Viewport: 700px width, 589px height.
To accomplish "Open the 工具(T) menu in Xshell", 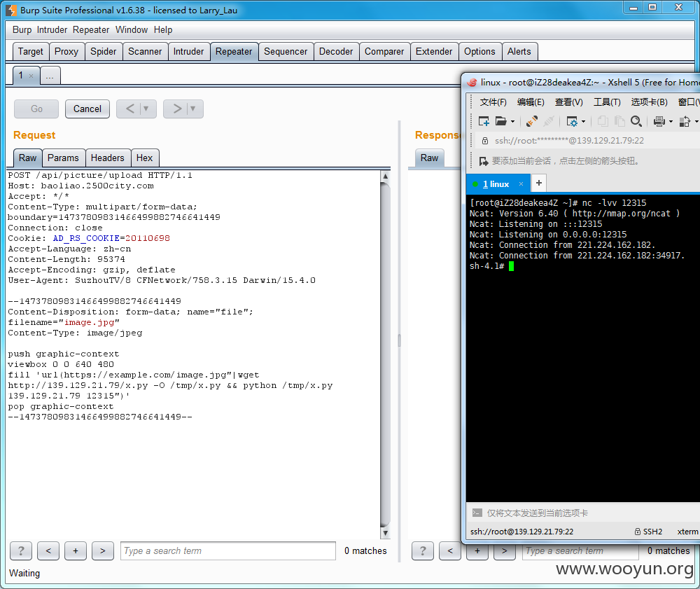I will click(607, 102).
